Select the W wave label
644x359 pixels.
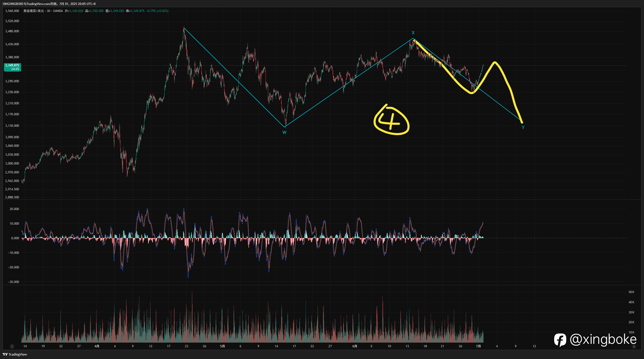284,132
